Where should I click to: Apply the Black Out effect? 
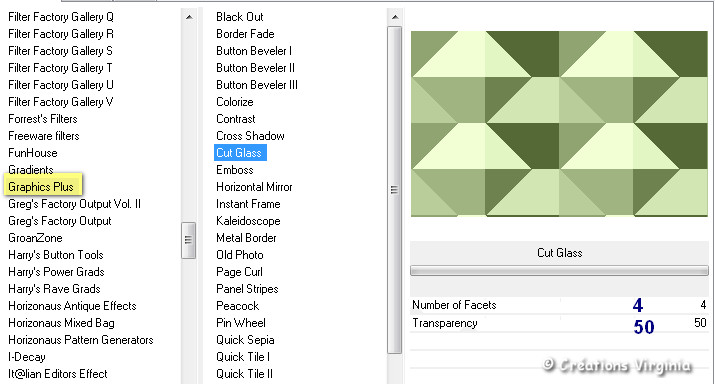click(x=240, y=17)
